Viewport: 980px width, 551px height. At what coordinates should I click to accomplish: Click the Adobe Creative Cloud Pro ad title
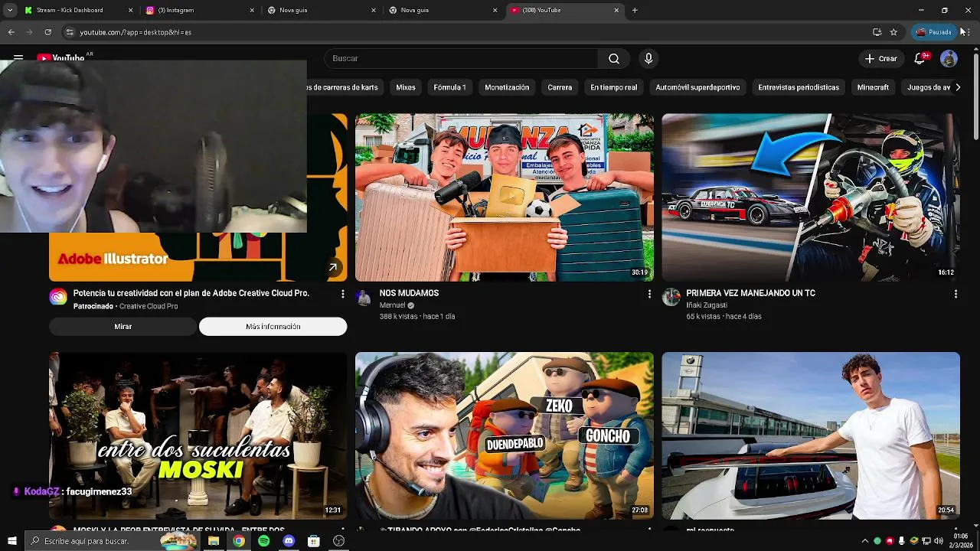(191, 293)
